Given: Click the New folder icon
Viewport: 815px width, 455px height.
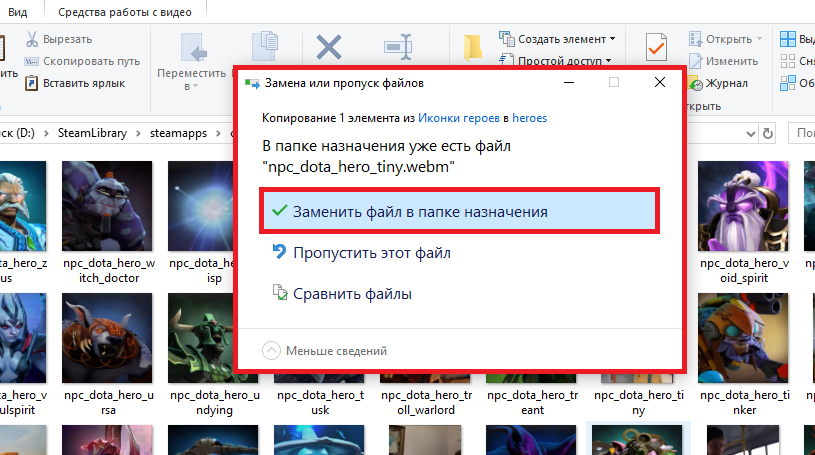Looking at the screenshot, I should (x=472, y=48).
